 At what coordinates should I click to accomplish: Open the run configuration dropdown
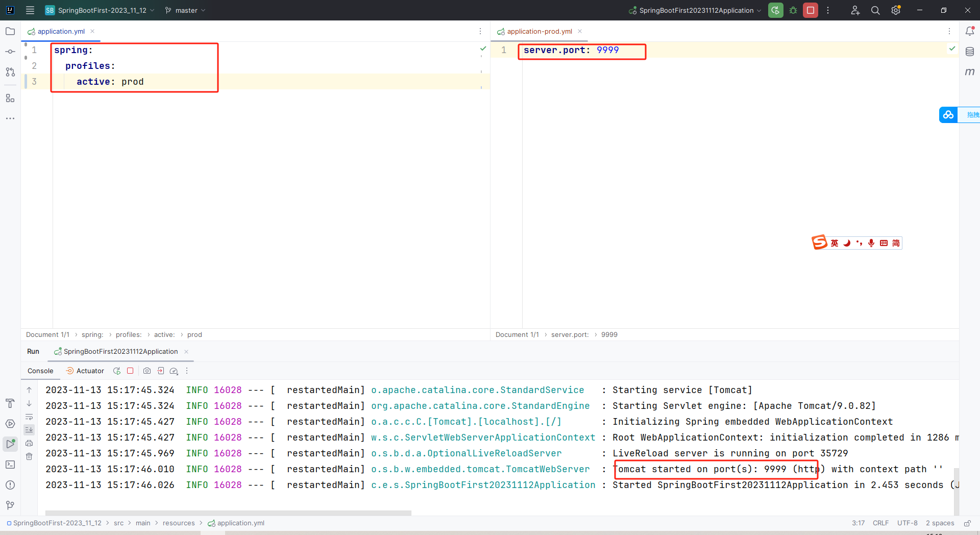click(695, 10)
